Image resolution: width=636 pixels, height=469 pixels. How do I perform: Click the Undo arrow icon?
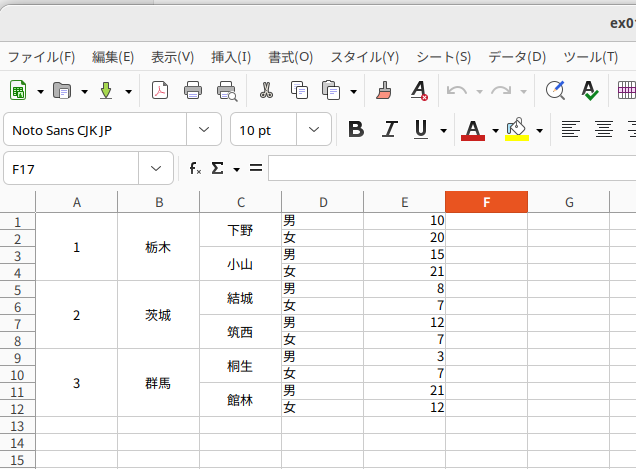(457, 90)
